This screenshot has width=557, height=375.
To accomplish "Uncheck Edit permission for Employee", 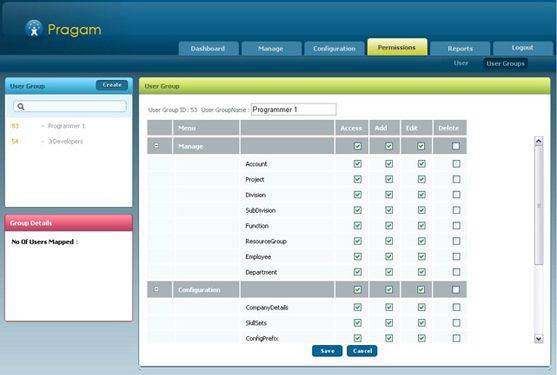I will coord(421,256).
